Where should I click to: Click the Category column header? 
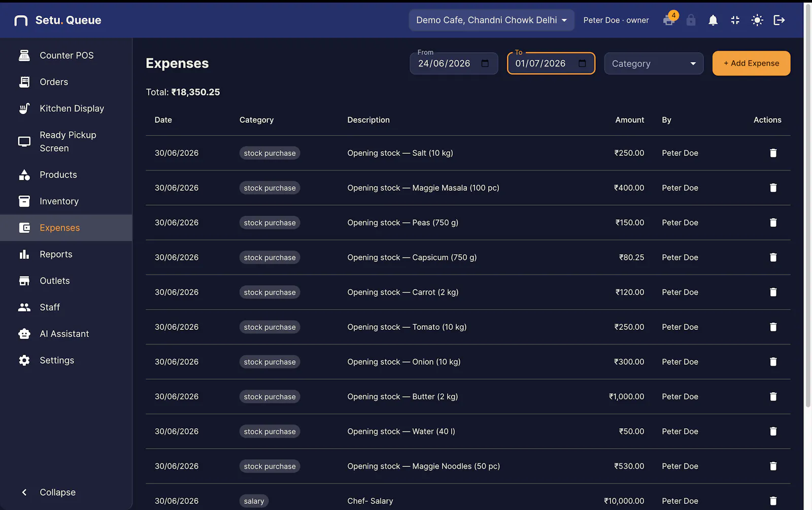pos(256,120)
